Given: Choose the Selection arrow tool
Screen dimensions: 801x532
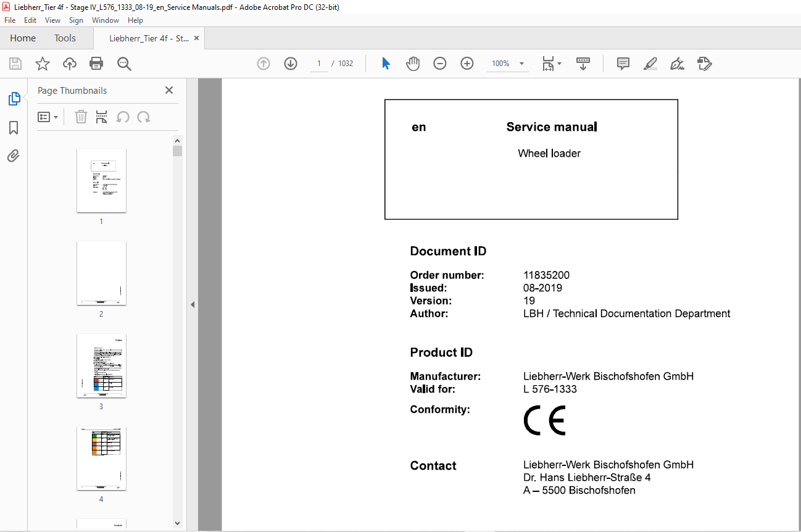Looking at the screenshot, I should tap(386, 64).
